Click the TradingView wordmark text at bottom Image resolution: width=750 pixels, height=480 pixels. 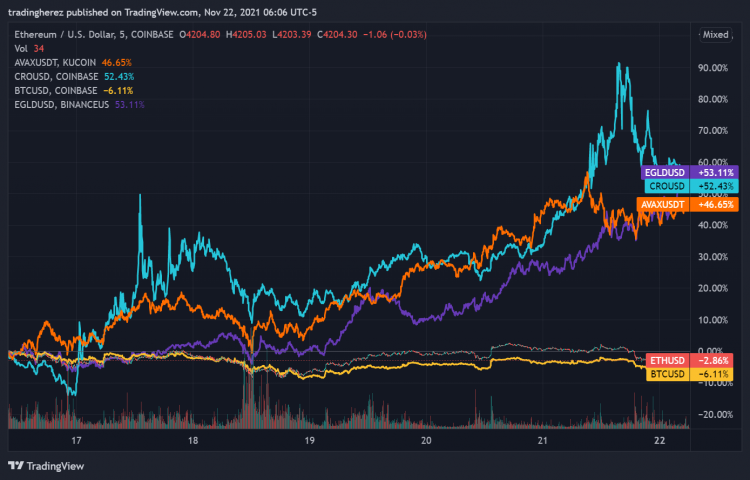coord(56,465)
